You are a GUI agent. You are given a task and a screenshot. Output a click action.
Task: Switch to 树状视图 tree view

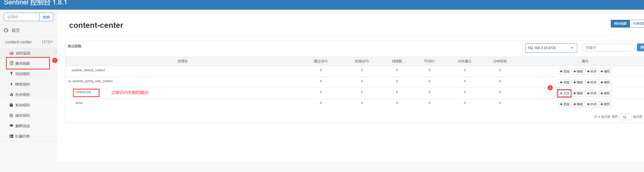click(x=620, y=24)
